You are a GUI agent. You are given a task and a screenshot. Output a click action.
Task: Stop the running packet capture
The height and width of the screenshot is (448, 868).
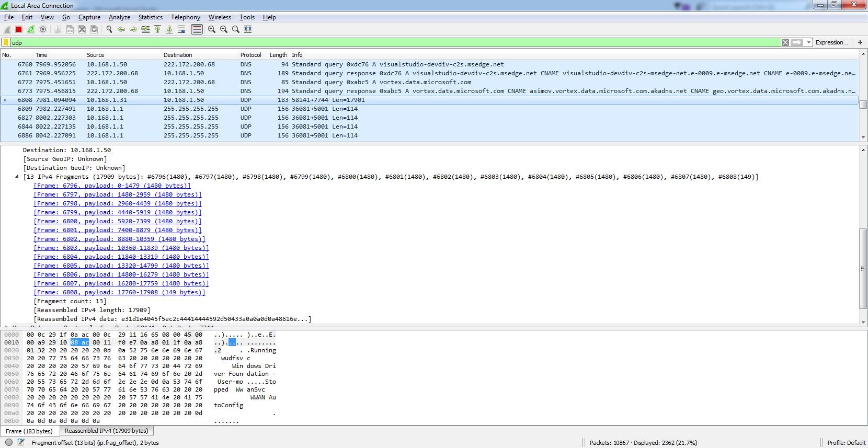[x=19, y=30]
